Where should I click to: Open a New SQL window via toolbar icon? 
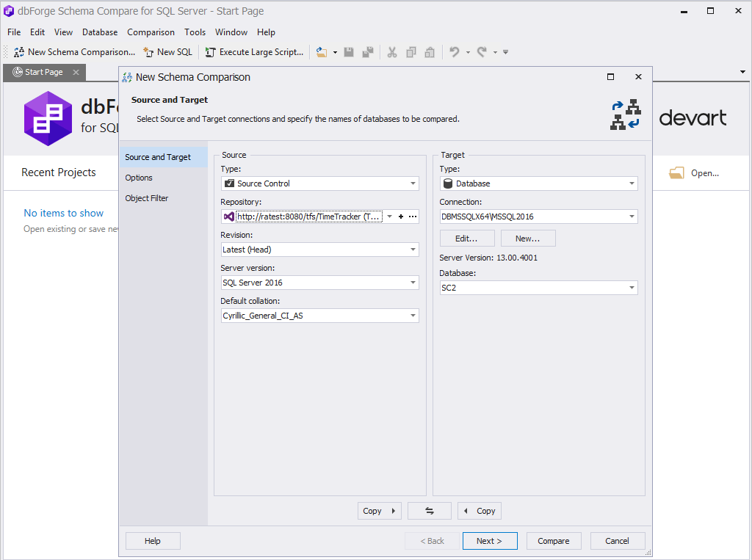[167, 52]
